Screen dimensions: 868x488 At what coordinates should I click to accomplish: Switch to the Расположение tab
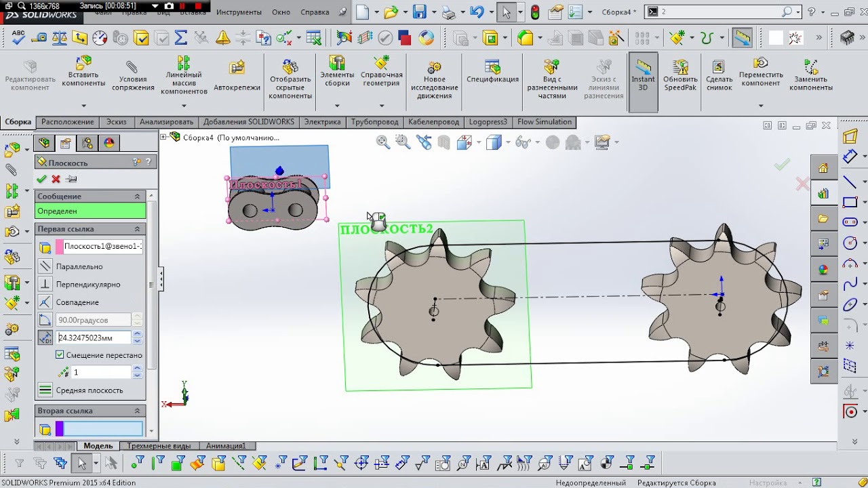coord(67,122)
